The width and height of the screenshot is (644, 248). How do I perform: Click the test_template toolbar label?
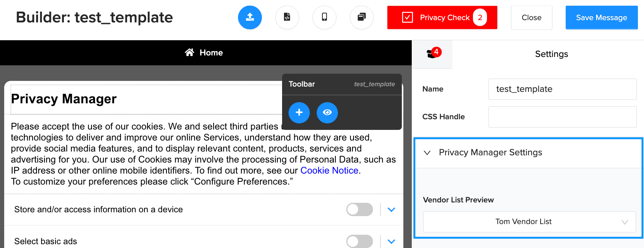point(374,84)
